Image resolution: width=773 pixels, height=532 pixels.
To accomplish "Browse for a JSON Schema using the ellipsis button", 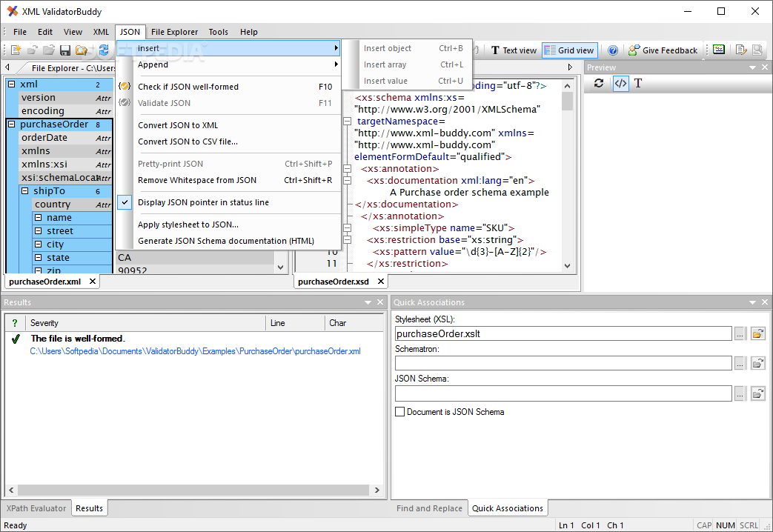I will click(x=740, y=393).
